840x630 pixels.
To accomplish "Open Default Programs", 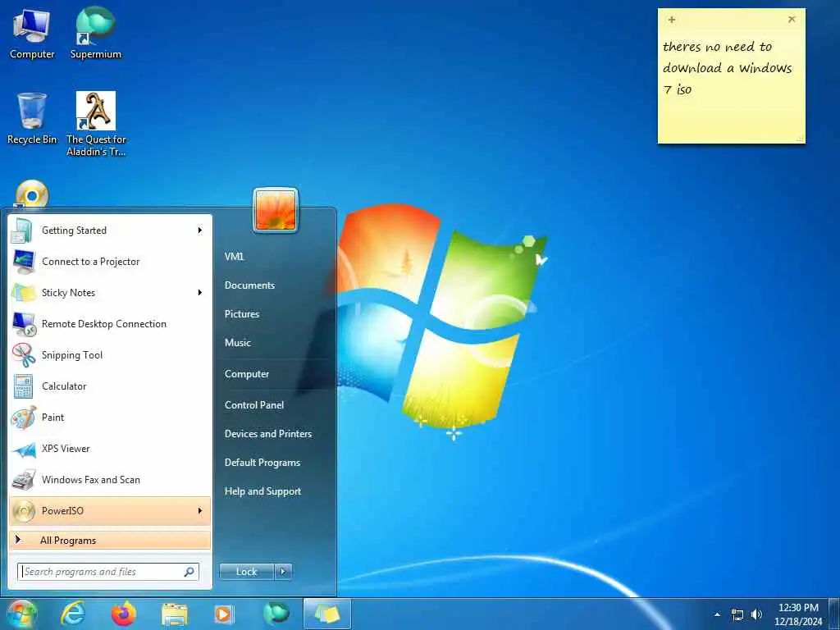I will coord(262,463).
